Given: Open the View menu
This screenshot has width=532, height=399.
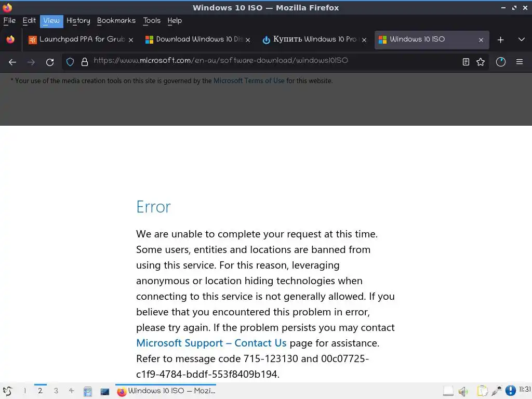Looking at the screenshot, I should (x=51, y=21).
